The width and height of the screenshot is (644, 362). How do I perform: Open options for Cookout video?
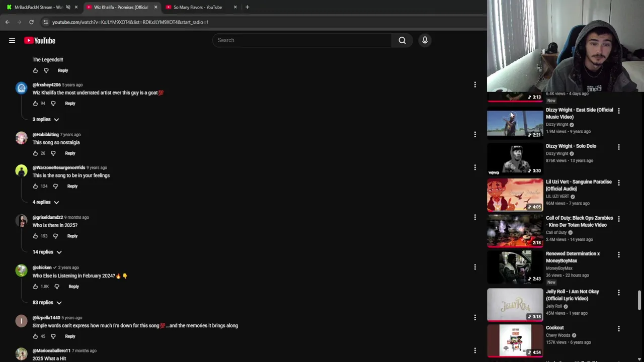(619, 329)
